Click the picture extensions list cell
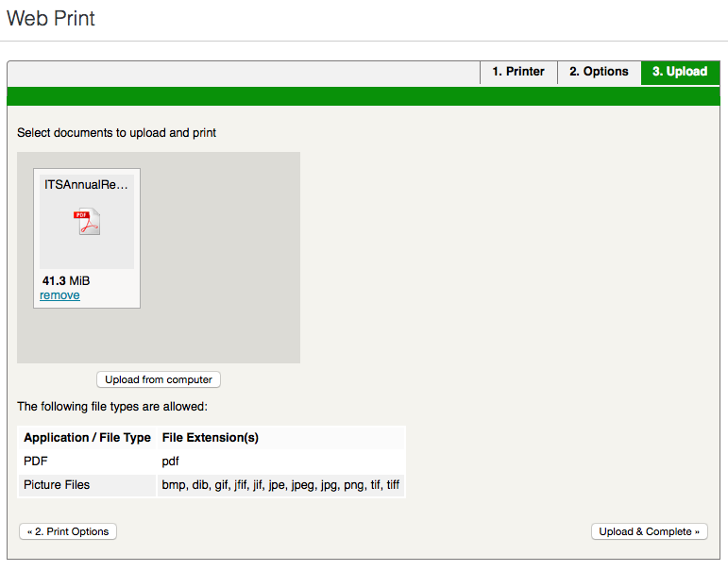Viewport: 728px width, 571px height. 280,485
